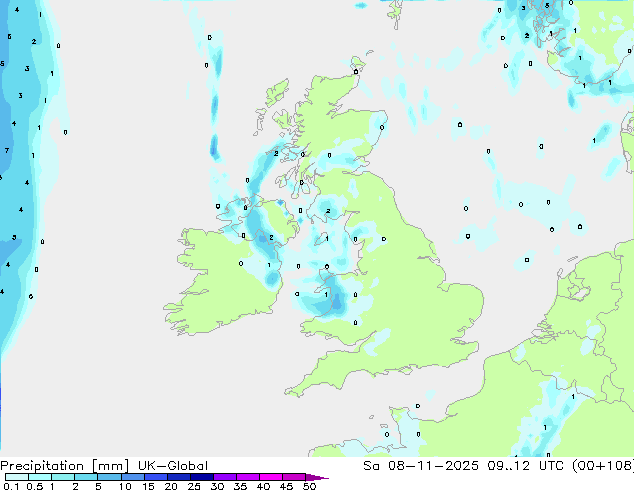Click the over-50 arrow tip of legend

point(317,477)
